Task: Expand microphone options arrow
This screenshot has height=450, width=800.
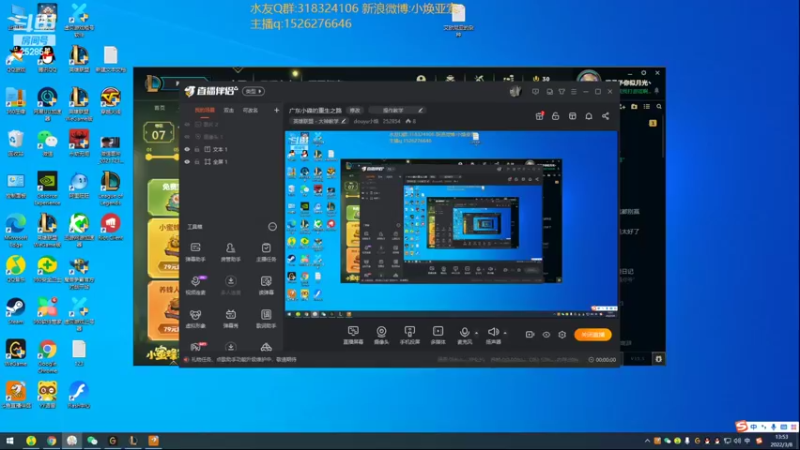Action: coord(477,333)
